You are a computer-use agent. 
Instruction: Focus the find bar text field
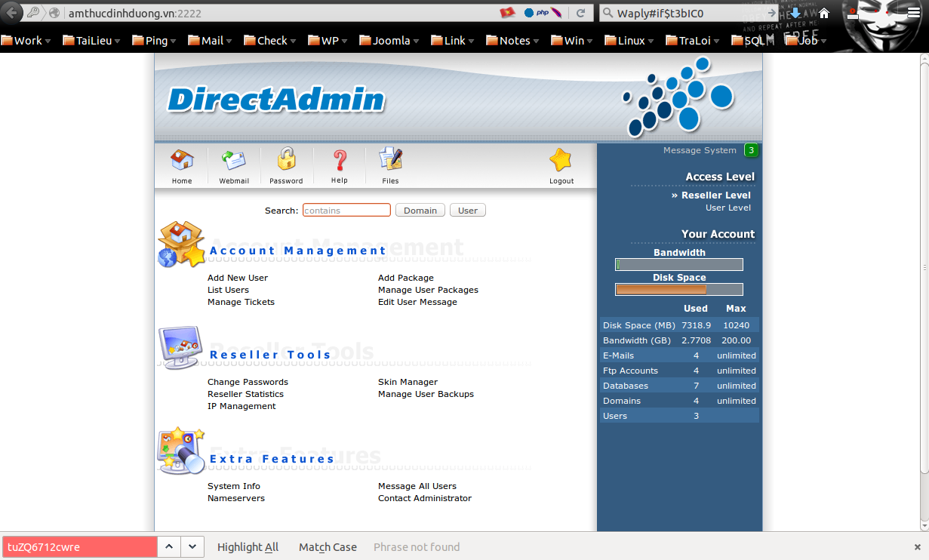tap(80, 547)
